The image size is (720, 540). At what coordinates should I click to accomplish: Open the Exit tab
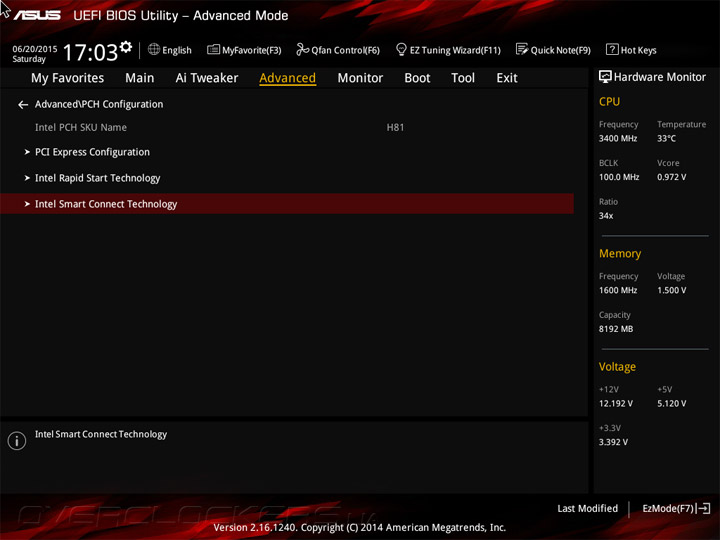(506, 78)
